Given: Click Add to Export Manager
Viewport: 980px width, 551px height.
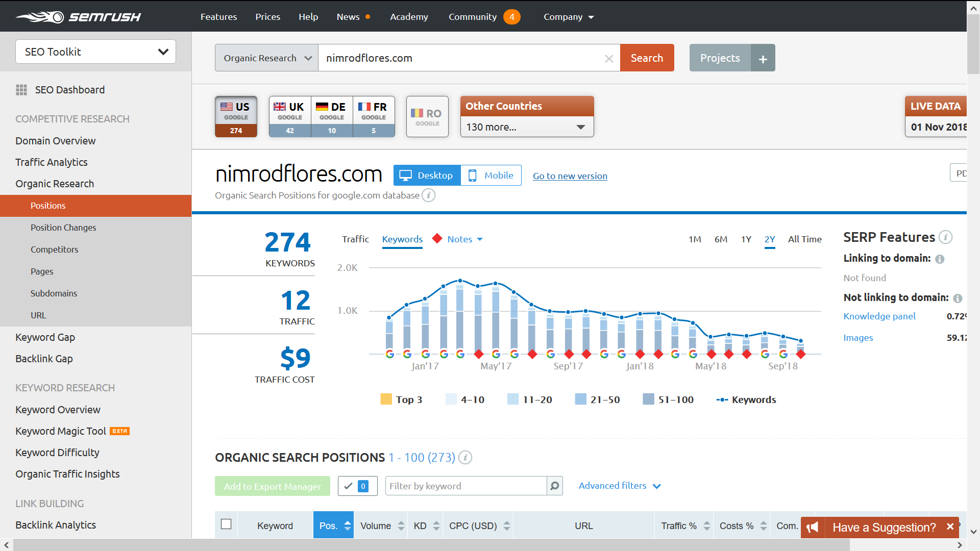Looking at the screenshot, I should [273, 486].
